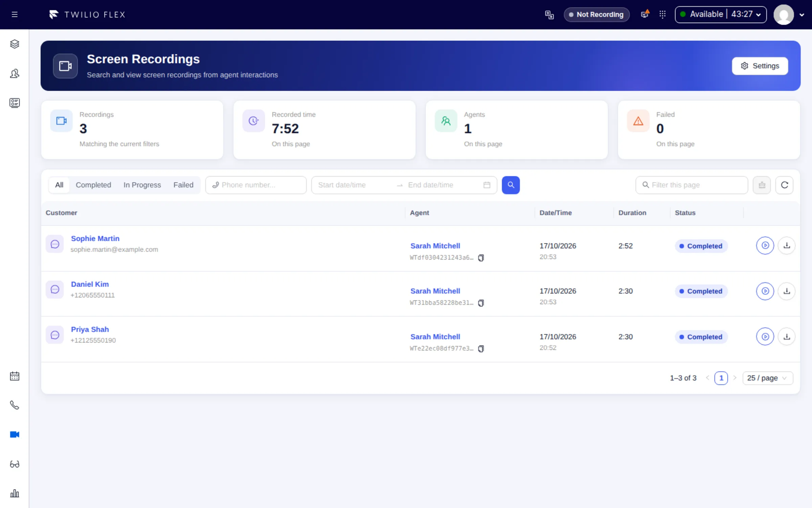Open the hamburger navigation menu
Image resolution: width=812 pixels, height=508 pixels.
[x=15, y=15]
